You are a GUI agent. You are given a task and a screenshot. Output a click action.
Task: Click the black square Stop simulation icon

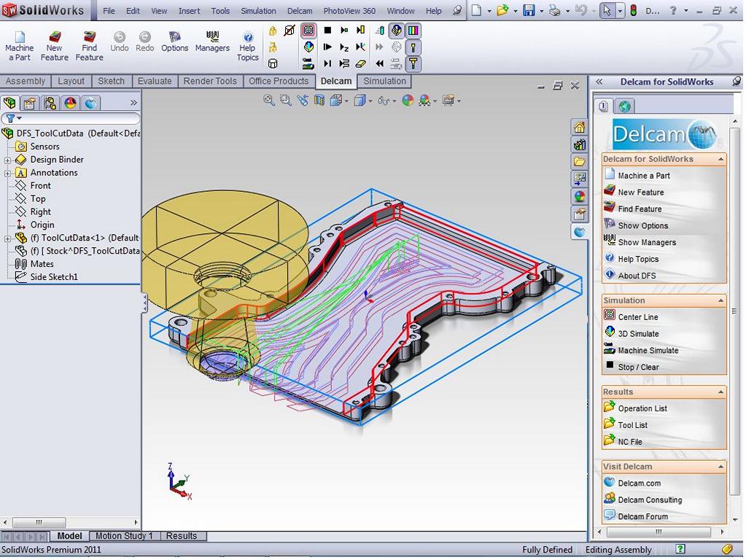[327, 31]
